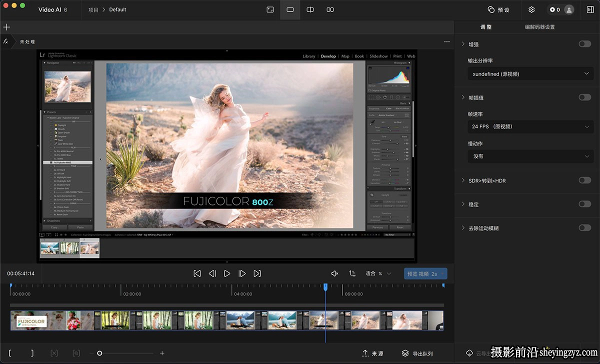Enable the 稳定 stabilization toggle
The image size is (600, 364).
[x=584, y=204]
